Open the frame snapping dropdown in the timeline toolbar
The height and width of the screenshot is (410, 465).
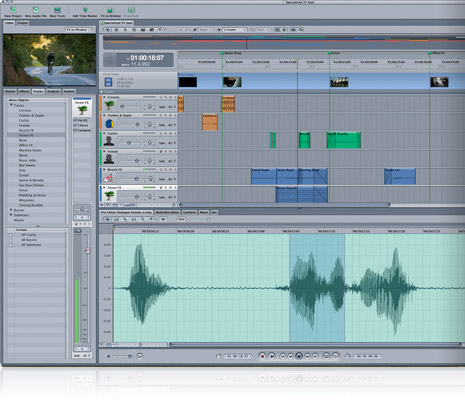(x=235, y=30)
